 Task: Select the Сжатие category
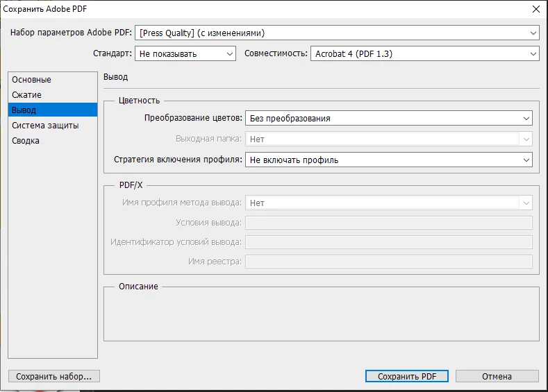pos(53,95)
